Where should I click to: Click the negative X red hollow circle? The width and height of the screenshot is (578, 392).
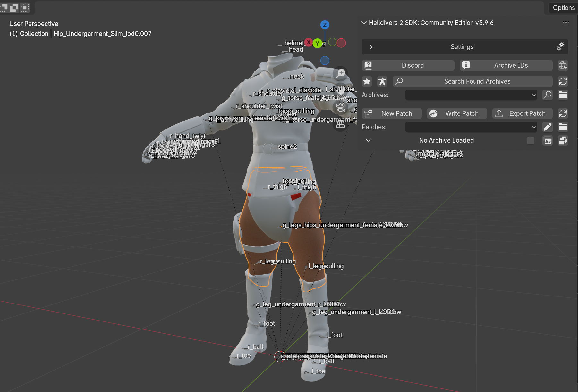click(x=341, y=43)
